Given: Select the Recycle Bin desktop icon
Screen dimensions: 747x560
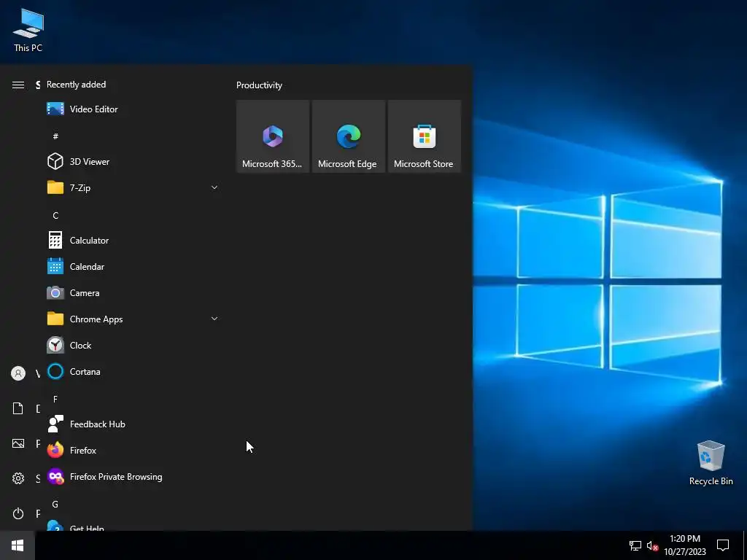Looking at the screenshot, I should [711, 463].
